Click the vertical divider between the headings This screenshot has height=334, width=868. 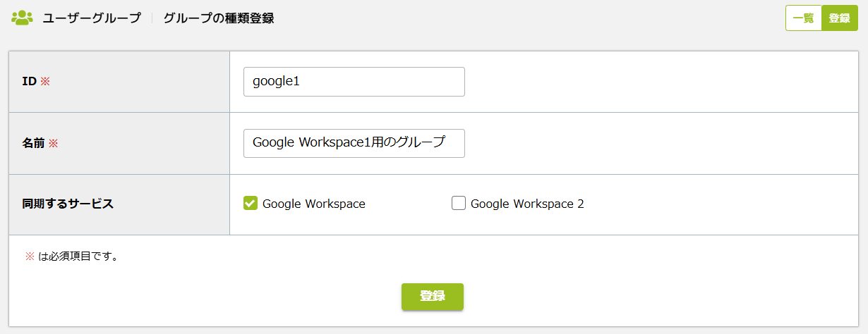pyautogui.click(x=152, y=18)
